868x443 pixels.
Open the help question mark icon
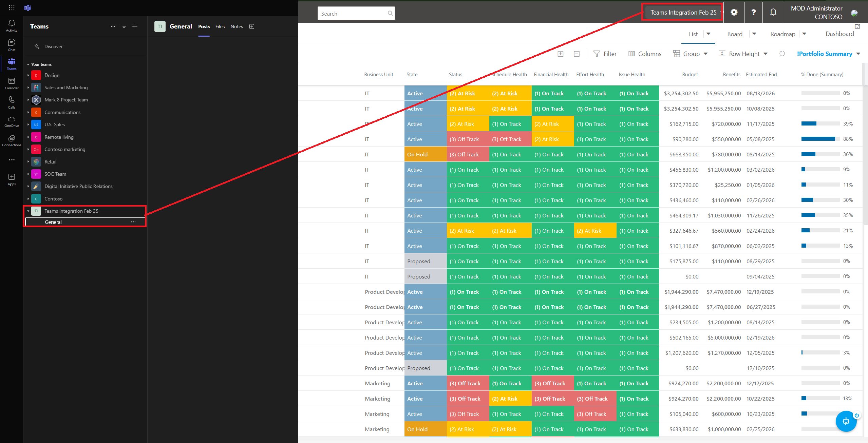click(753, 13)
